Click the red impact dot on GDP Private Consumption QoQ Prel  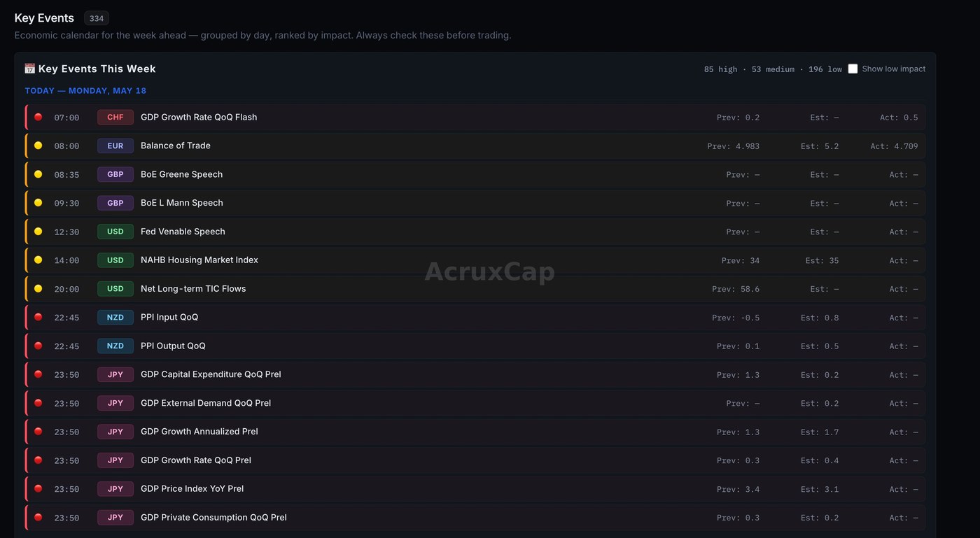click(38, 517)
